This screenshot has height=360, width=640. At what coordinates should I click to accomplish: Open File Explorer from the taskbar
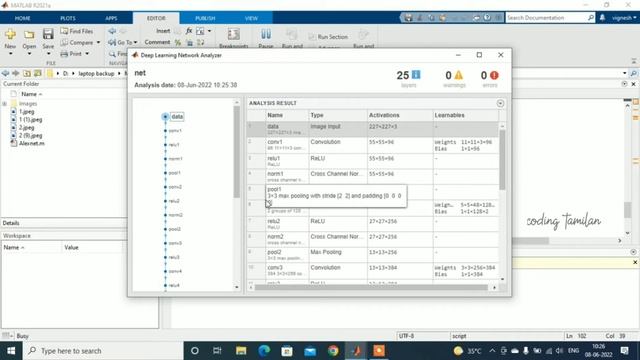coord(241,351)
